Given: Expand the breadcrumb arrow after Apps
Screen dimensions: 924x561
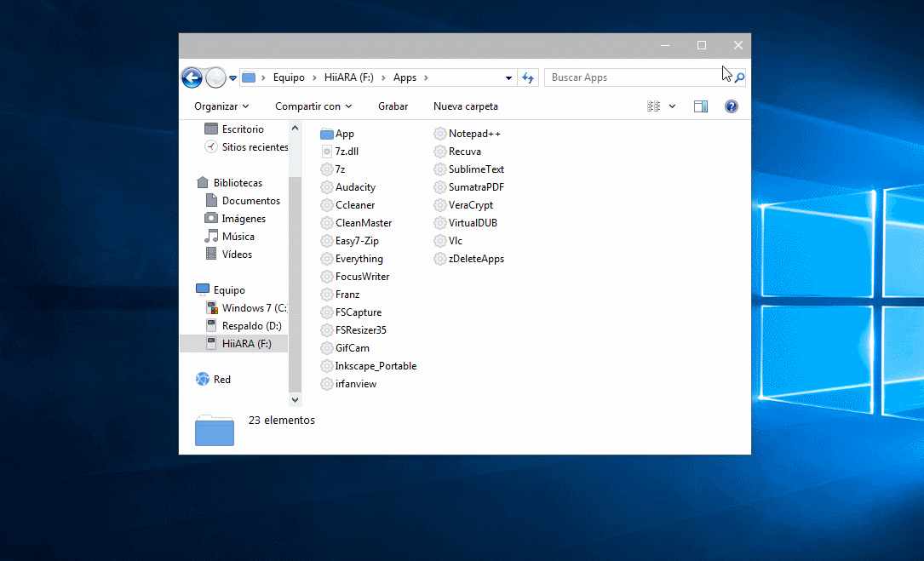Looking at the screenshot, I should click(x=426, y=77).
